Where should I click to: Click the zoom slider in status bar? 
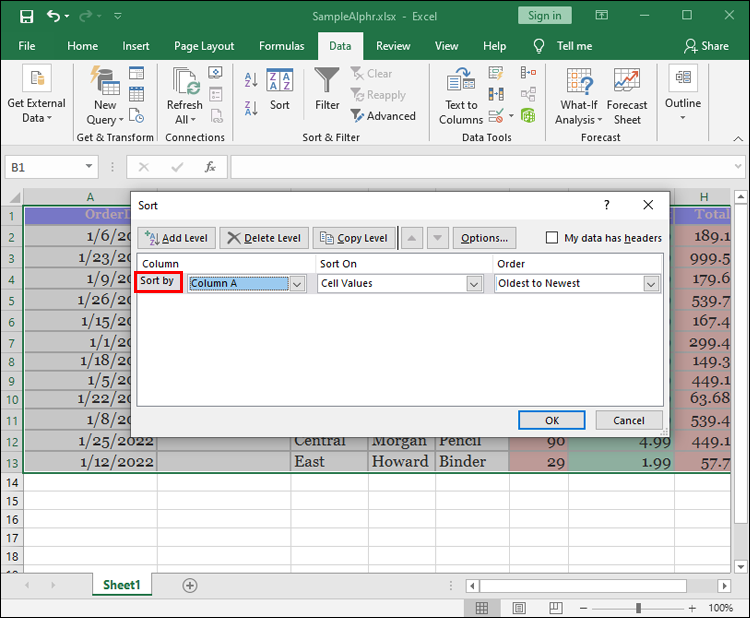[x=637, y=608]
